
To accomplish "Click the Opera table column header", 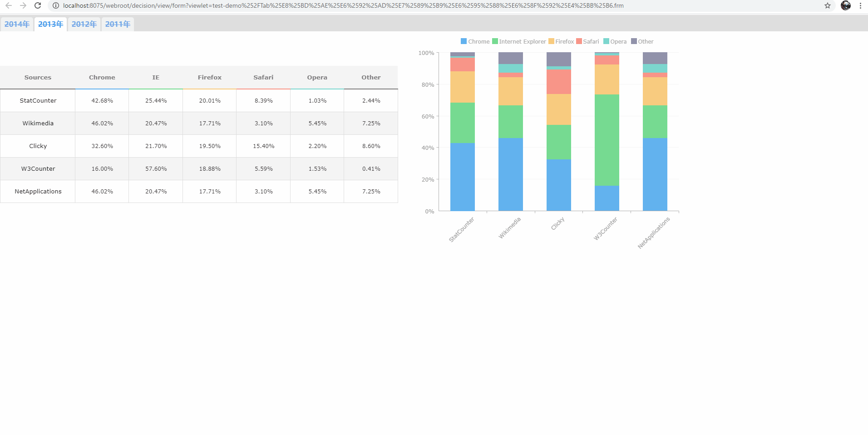I will pos(317,78).
